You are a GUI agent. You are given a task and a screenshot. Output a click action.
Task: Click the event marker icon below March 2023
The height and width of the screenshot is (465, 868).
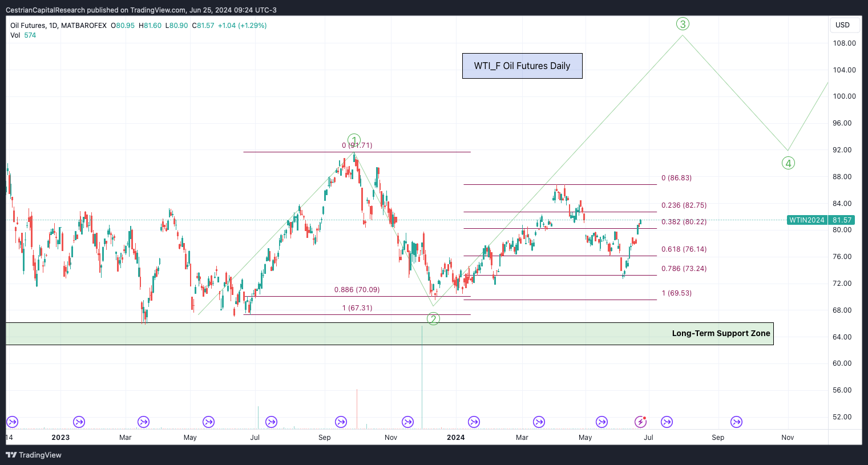point(143,422)
